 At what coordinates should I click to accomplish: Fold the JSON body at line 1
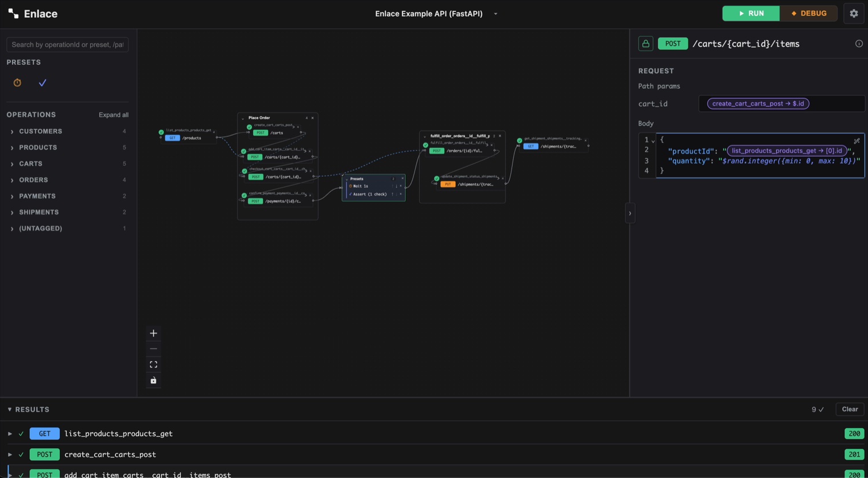[x=653, y=141]
